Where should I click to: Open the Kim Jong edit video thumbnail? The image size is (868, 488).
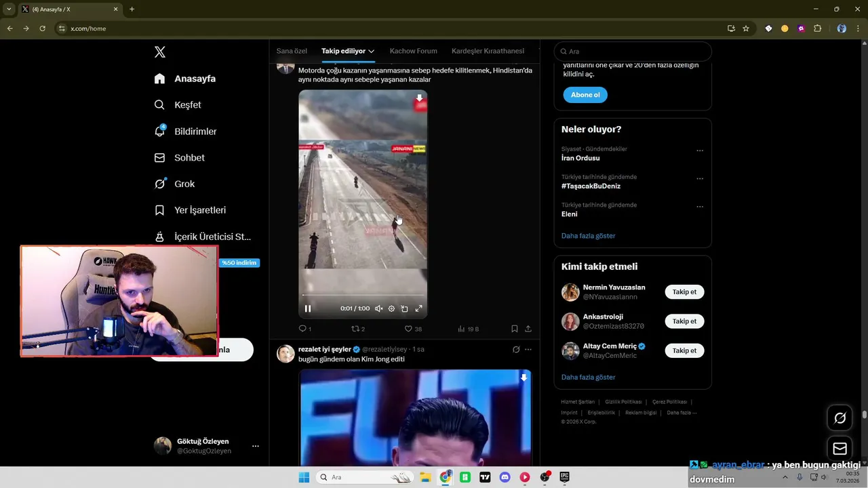coord(415,418)
